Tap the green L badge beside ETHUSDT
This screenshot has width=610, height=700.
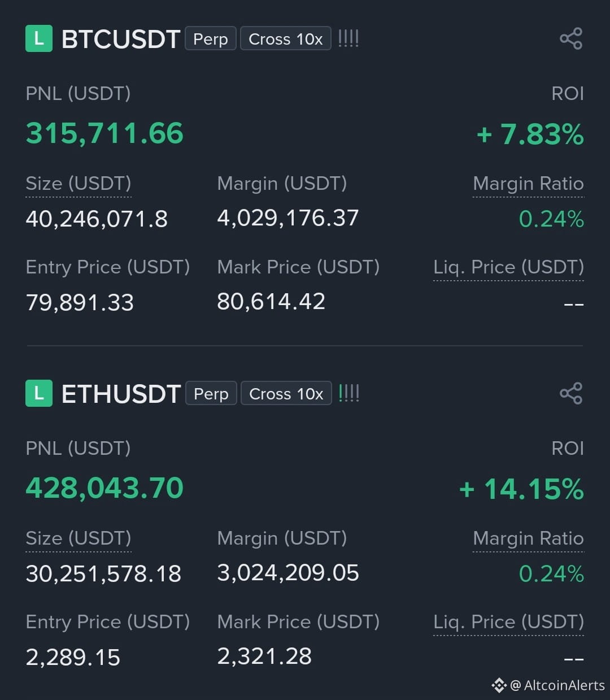[39, 393]
